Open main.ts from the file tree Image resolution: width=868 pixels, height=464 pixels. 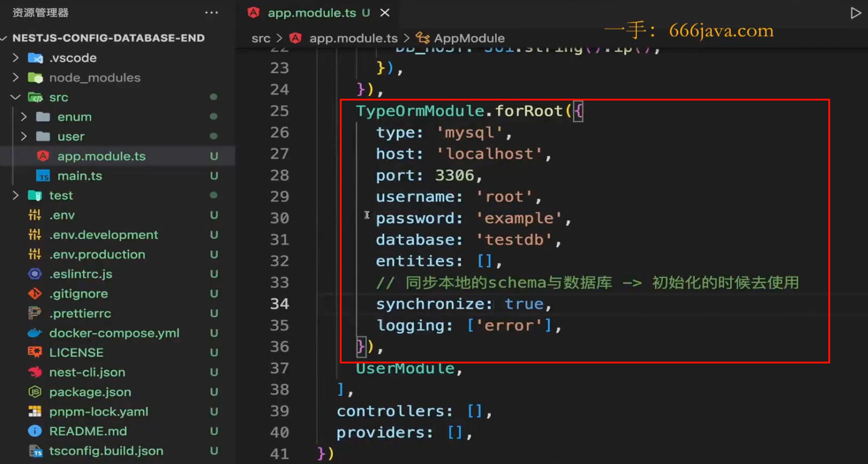coord(80,176)
